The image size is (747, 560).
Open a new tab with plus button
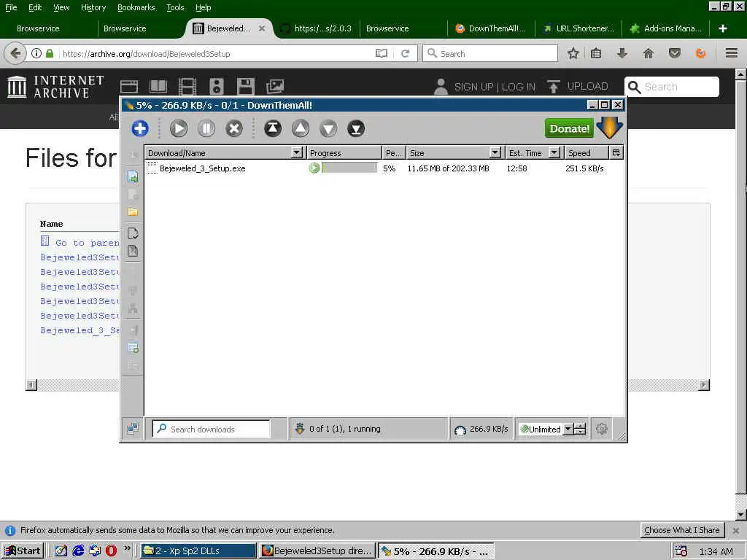(x=723, y=28)
